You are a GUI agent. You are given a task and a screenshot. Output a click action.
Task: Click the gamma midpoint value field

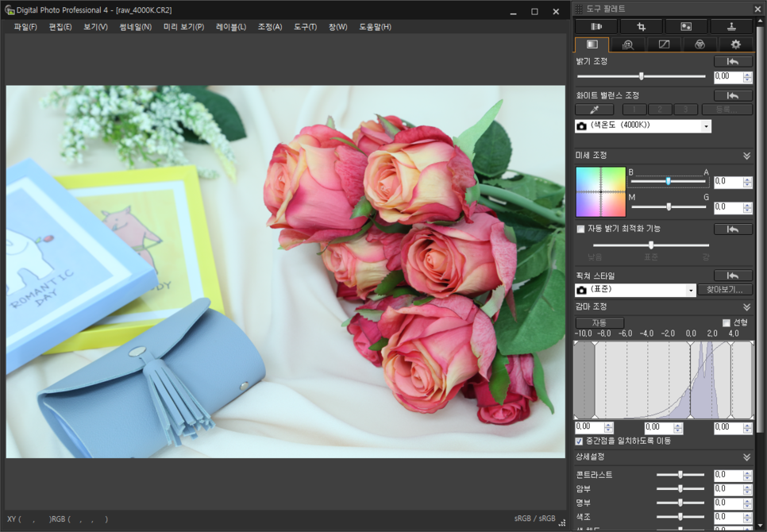point(659,427)
